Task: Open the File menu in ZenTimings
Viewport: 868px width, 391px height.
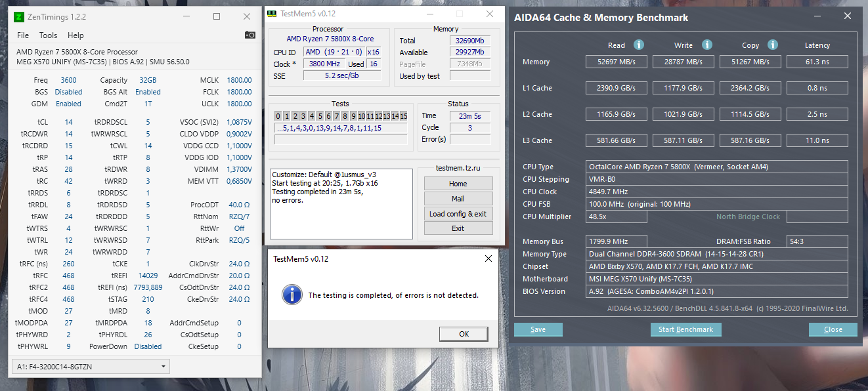Action: click(23, 35)
